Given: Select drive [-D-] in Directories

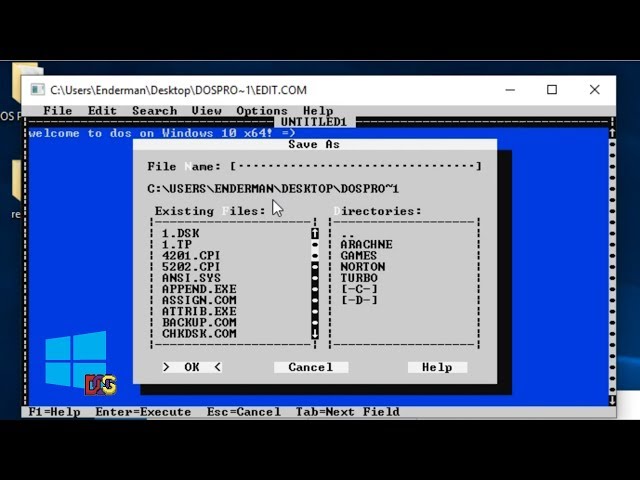Looking at the screenshot, I should (x=359, y=300).
